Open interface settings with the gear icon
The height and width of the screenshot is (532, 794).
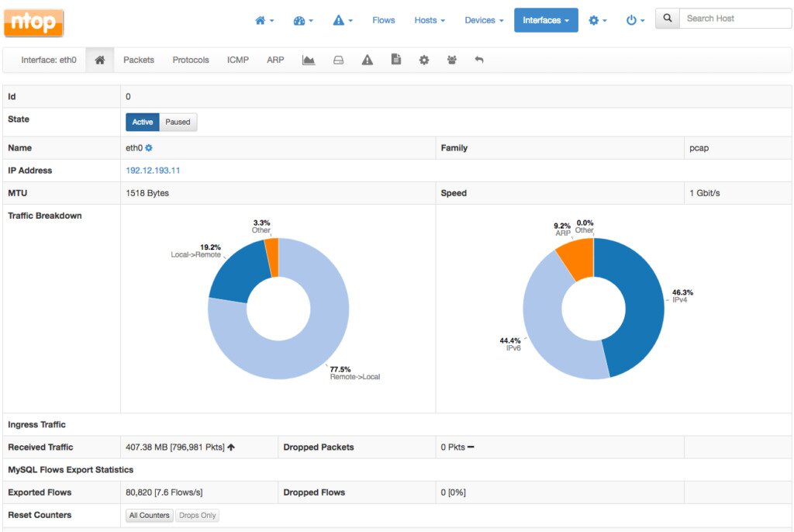[424, 60]
